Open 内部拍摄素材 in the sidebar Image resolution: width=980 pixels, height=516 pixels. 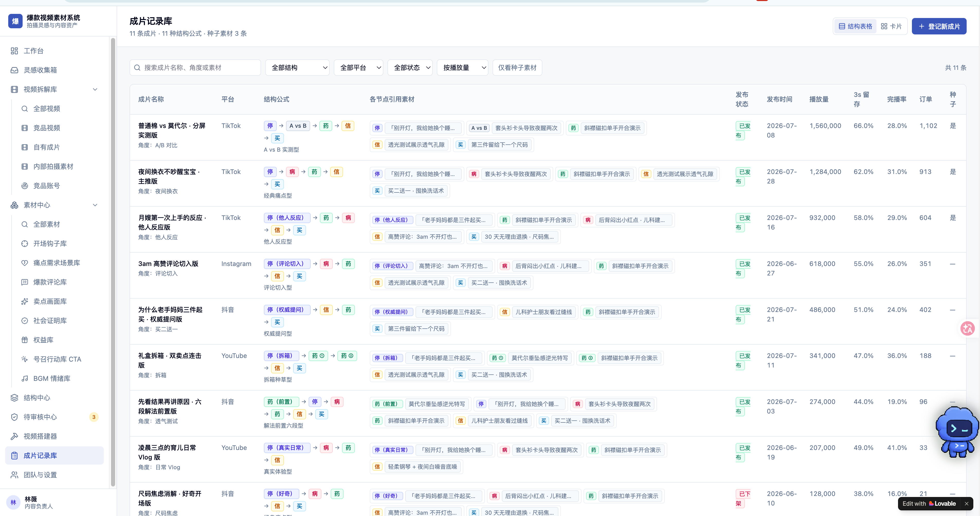pos(53,166)
